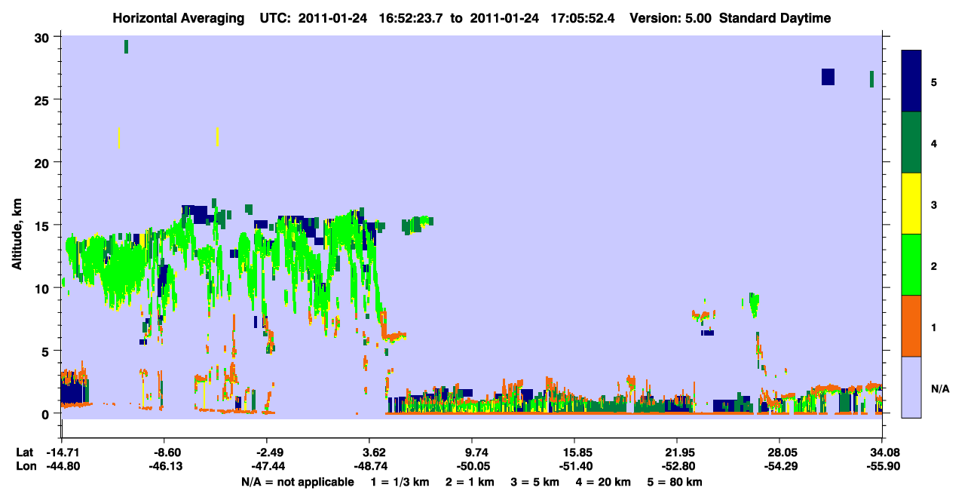Click latitude value 3.62
980x503 pixels.
coord(375,452)
